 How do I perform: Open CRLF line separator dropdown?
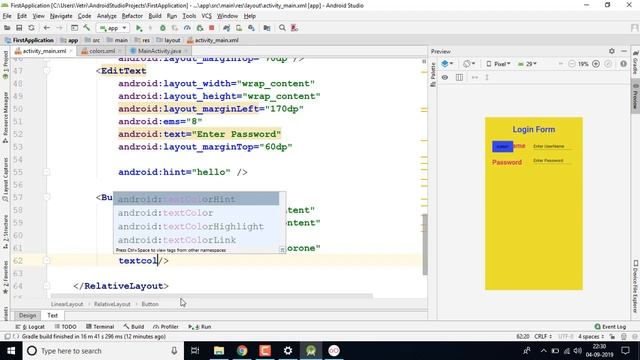coord(543,337)
